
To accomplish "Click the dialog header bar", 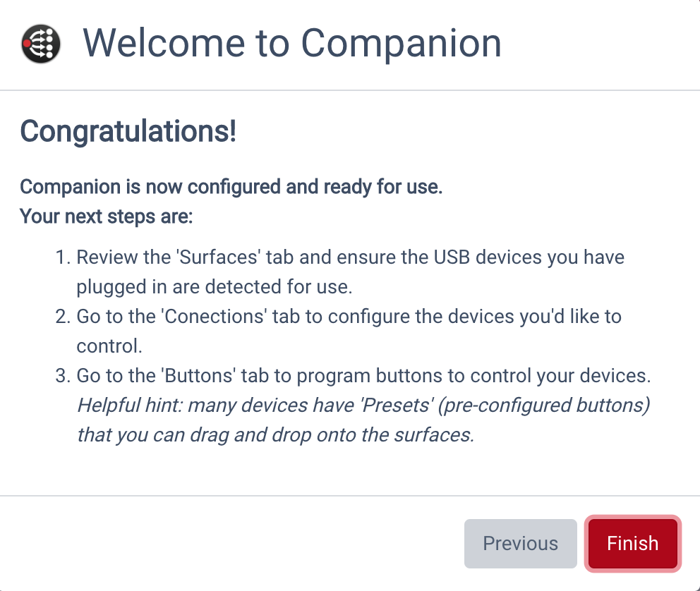I will point(350,44).
